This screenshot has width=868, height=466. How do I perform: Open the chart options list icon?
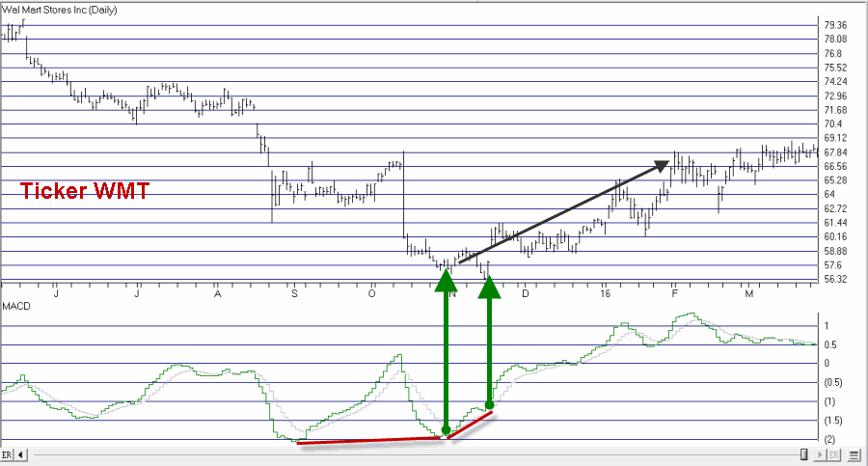(854, 455)
